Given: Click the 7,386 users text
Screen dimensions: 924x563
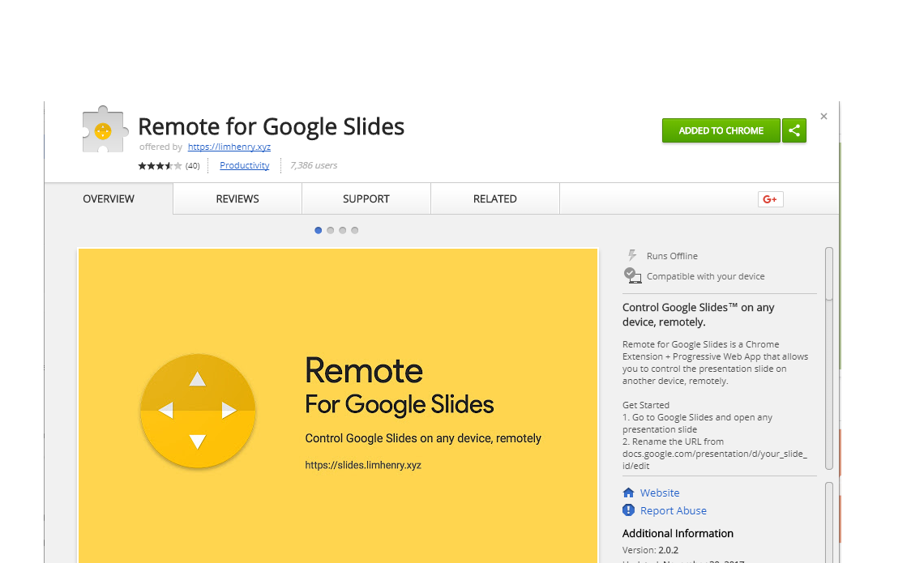Looking at the screenshot, I should 314,165.
